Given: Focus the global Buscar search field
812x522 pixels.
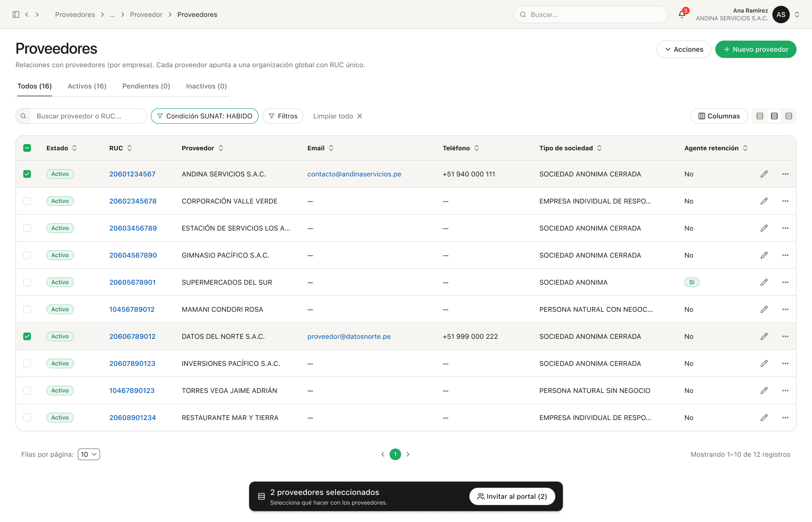Looking at the screenshot, I should 590,14.
